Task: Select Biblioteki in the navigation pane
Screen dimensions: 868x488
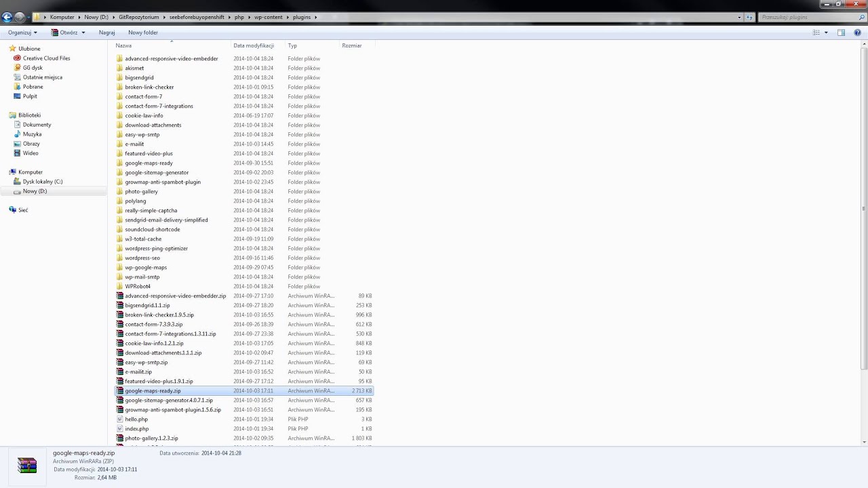Action: click(x=29, y=115)
